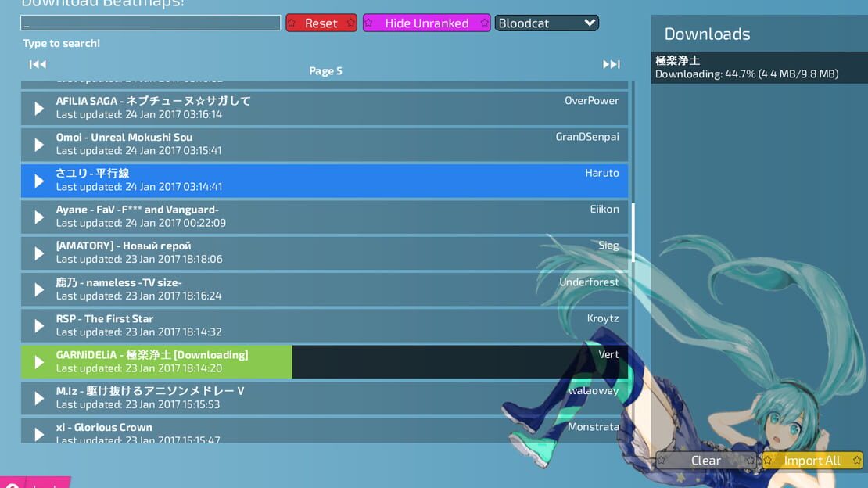Play preview for [AMATORY] - Новый герой
Screen dimensions: 868x488
[39, 253]
